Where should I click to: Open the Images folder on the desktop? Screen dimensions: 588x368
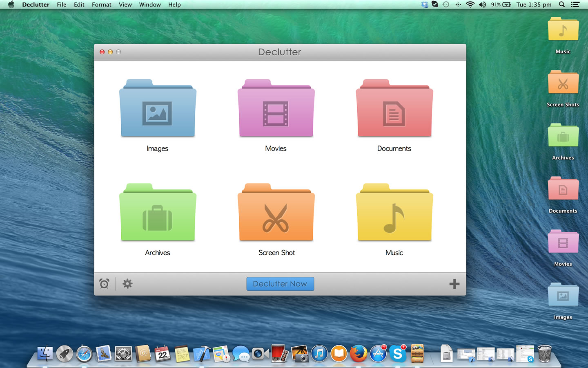563,295
